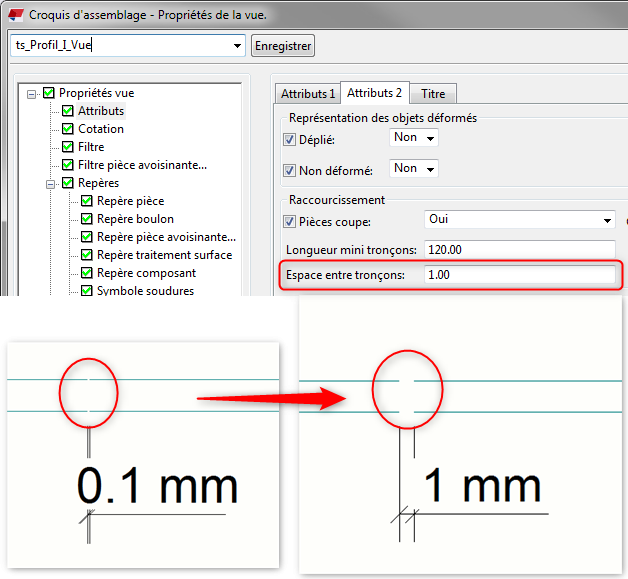Click the Tekla application icon in title bar
Viewport: 628px width, 579px height.
point(14,14)
